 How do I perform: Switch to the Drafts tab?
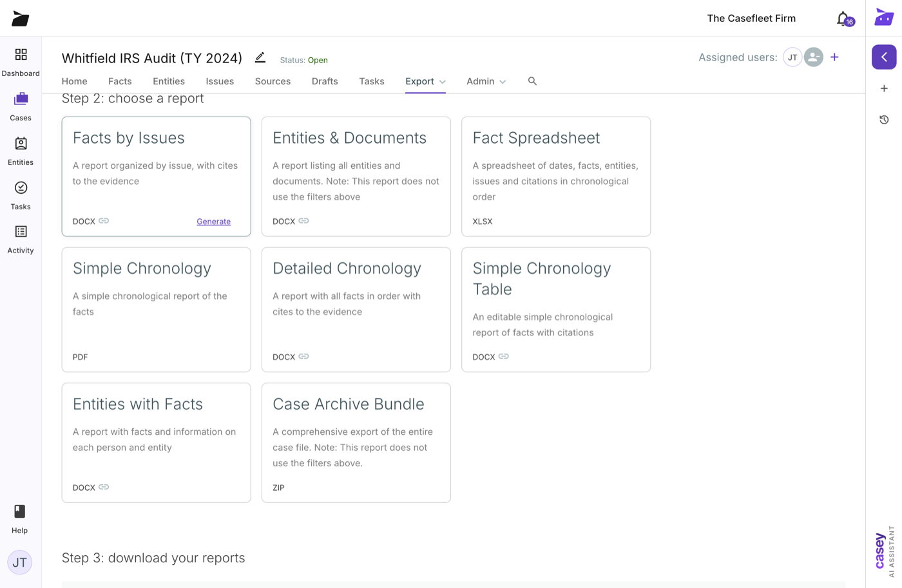coord(325,81)
